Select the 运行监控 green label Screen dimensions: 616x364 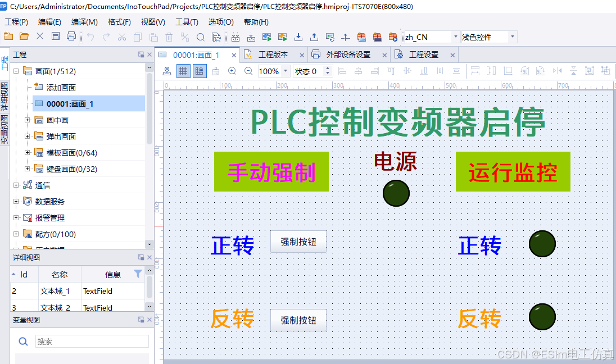click(513, 171)
